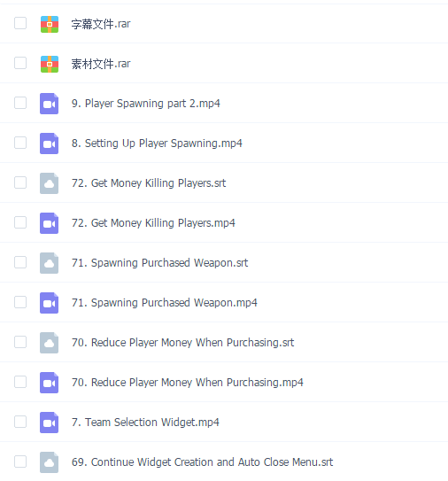Open 70. Reduce Player Money When Purchasing.srt
This screenshot has height=481, width=448.
182,343
